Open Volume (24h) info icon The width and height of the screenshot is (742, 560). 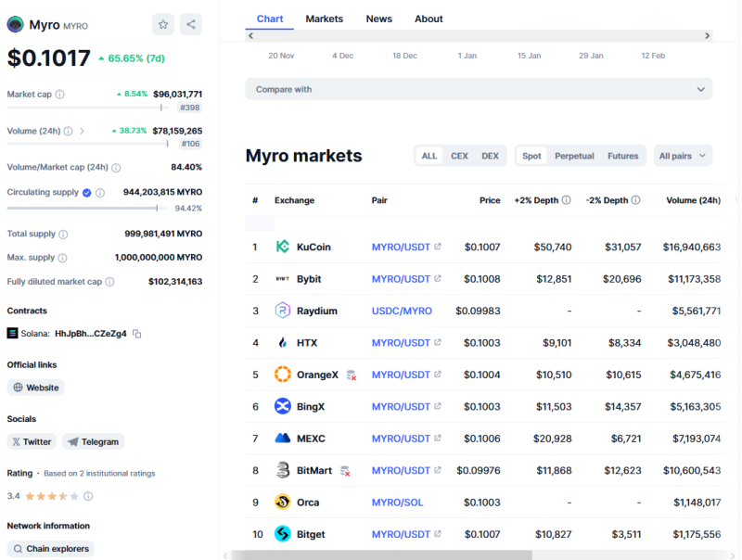click(x=68, y=131)
